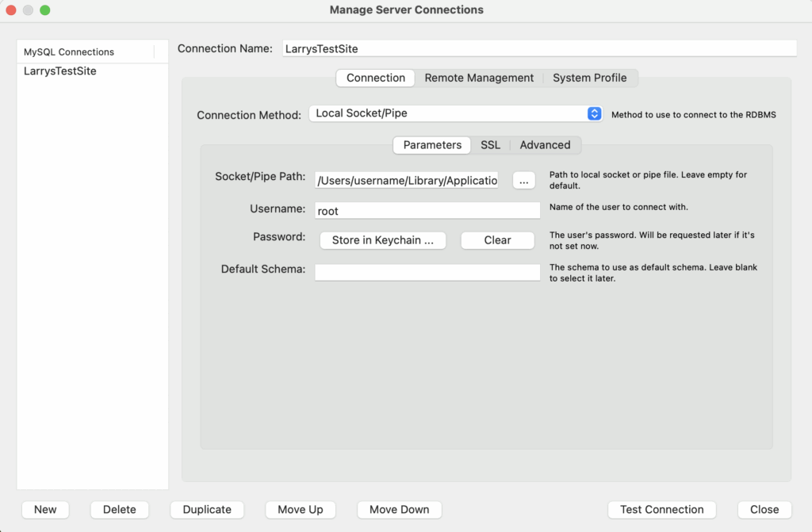Screen dimensions: 812x532
Task: Focus the Username input field
Action: point(427,211)
